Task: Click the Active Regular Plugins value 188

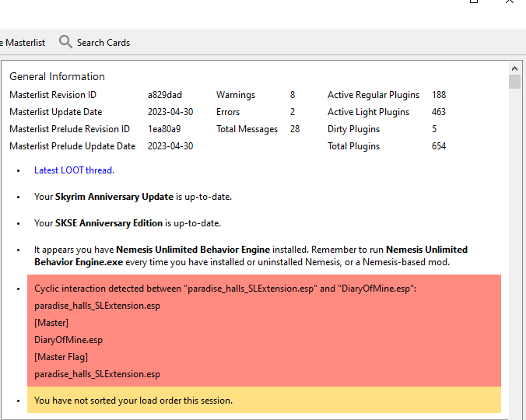Action: click(x=439, y=95)
